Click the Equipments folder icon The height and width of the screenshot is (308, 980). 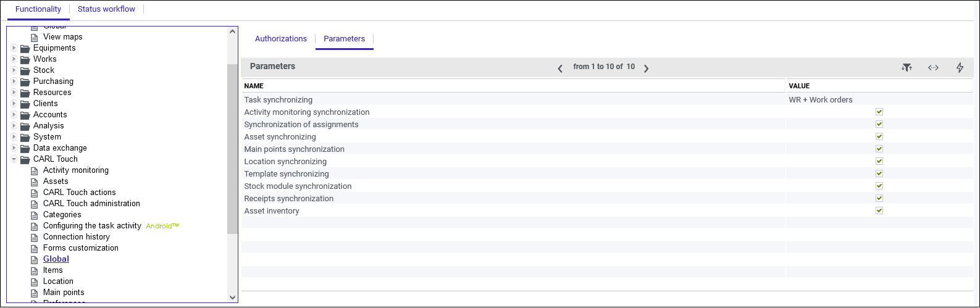(25, 48)
